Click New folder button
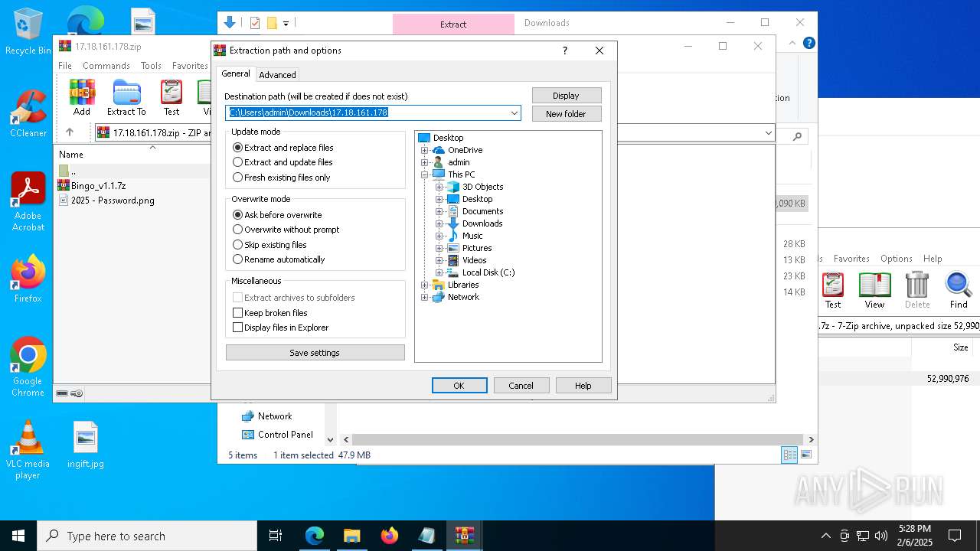Screen dimensions: 980x551 [567, 114]
